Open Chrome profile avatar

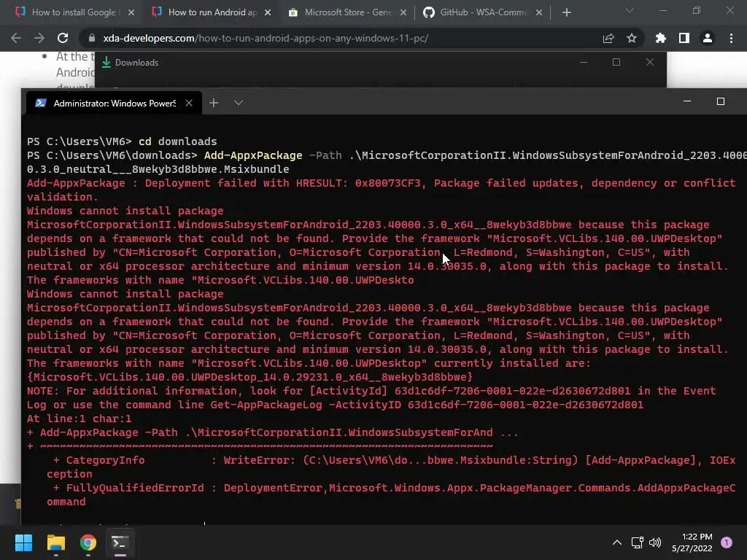coord(708,38)
